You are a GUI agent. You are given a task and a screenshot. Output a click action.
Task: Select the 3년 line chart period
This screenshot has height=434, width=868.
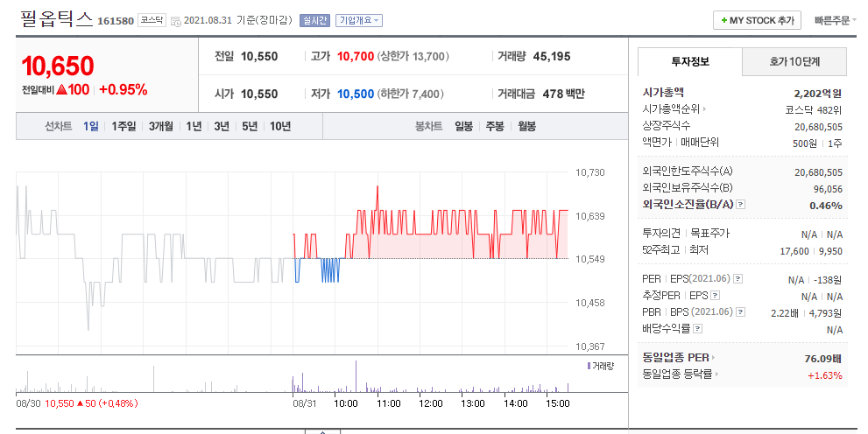(x=222, y=127)
